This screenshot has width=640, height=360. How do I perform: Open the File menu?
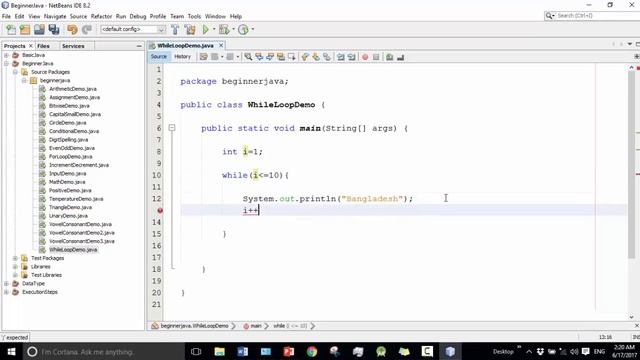click(x=6, y=16)
